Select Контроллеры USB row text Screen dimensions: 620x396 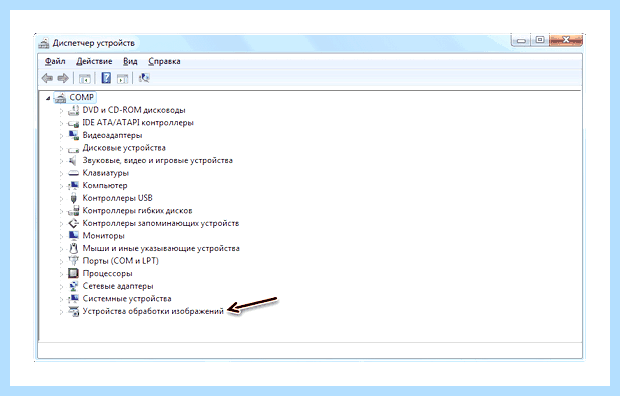tap(117, 198)
